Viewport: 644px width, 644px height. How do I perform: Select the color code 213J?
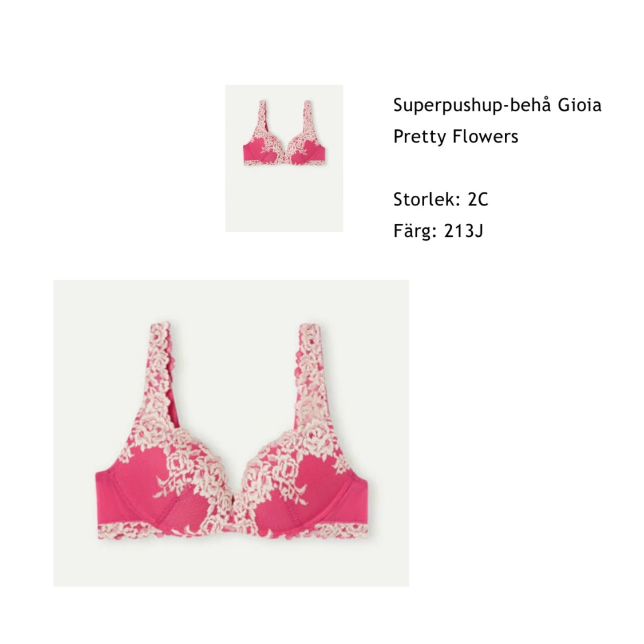[464, 231]
